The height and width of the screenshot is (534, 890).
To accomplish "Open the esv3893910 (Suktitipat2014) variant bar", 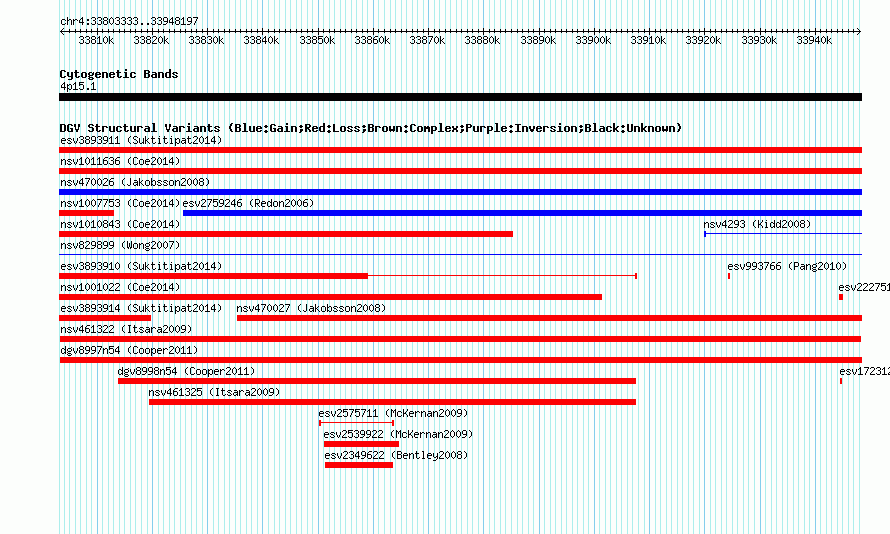I will tap(348, 276).
